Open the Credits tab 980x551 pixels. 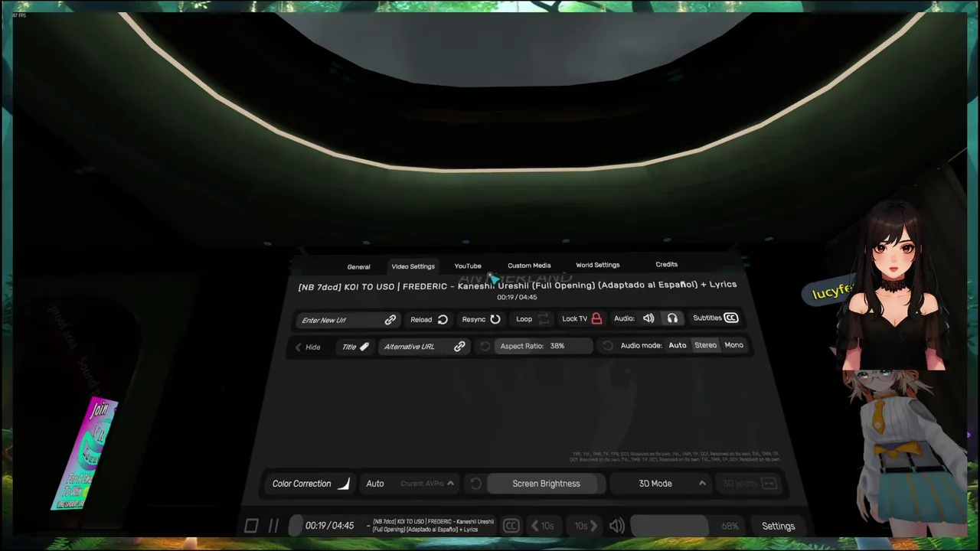pos(666,264)
